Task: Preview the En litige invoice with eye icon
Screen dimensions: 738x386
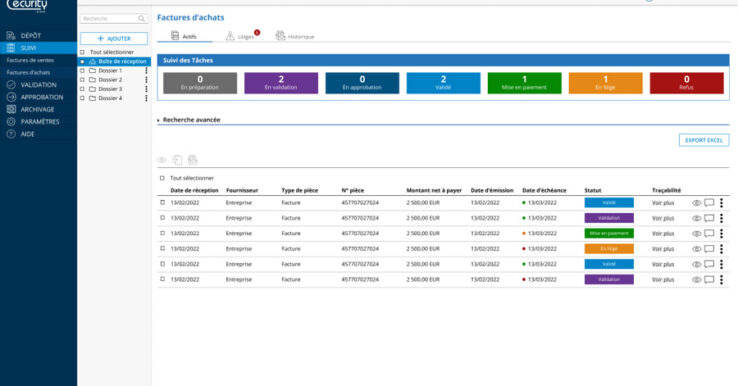Action: (x=697, y=249)
